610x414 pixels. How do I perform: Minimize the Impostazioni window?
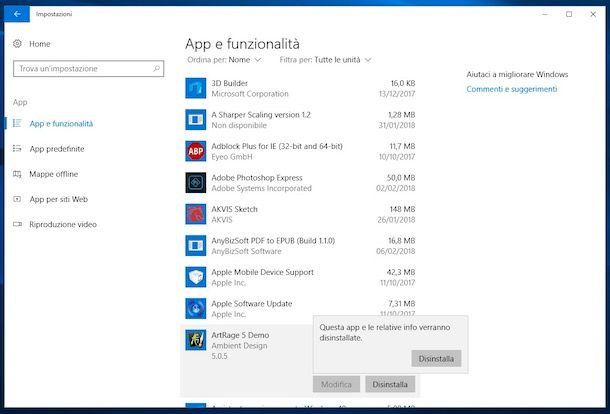pyautogui.click(x=545, y=14)
